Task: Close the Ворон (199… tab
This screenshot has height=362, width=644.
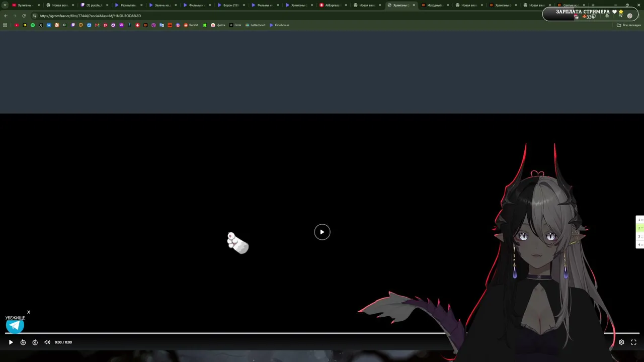Action: click(x=244, y=5)
